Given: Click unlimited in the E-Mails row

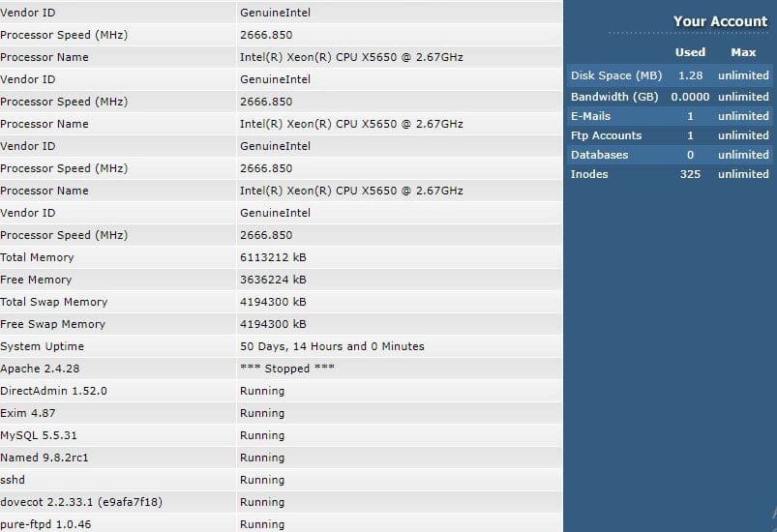Looking at the screenshot, I should tap(743, 116).
